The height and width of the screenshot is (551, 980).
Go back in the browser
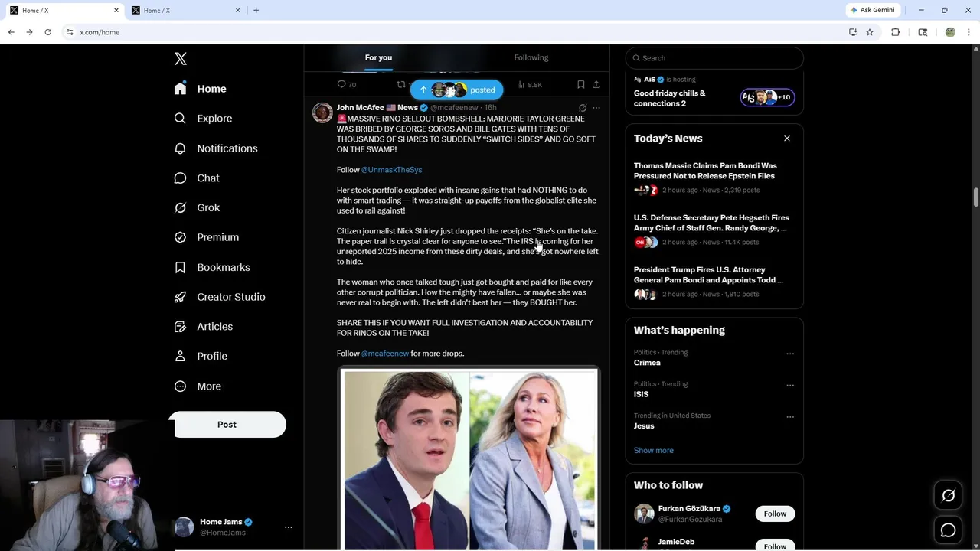[x=11, y=32]
